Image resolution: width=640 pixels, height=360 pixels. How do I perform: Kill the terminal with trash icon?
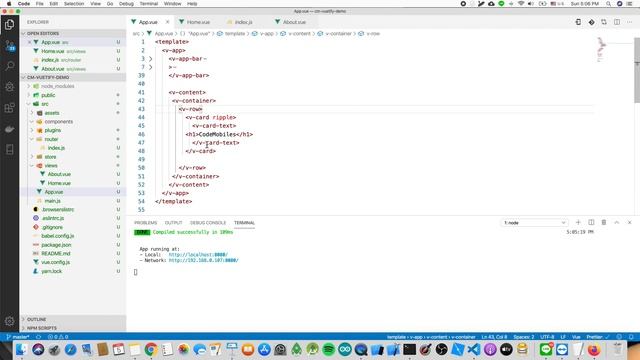point(604,222)
